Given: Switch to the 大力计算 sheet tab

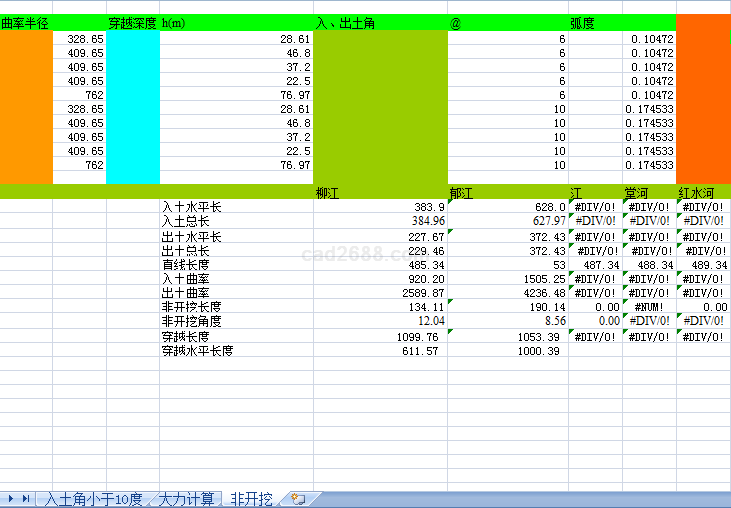Looking at the screenshot, I should coord(187,499).
